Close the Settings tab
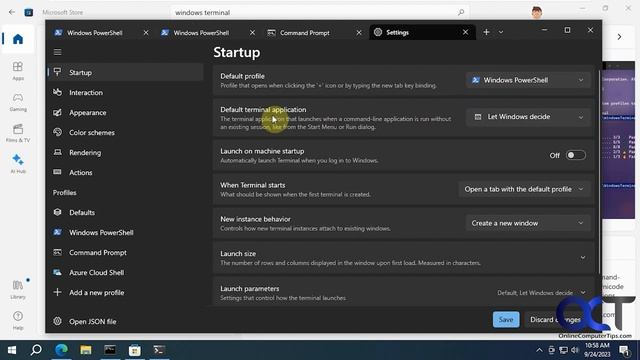 tap(465, 32)
